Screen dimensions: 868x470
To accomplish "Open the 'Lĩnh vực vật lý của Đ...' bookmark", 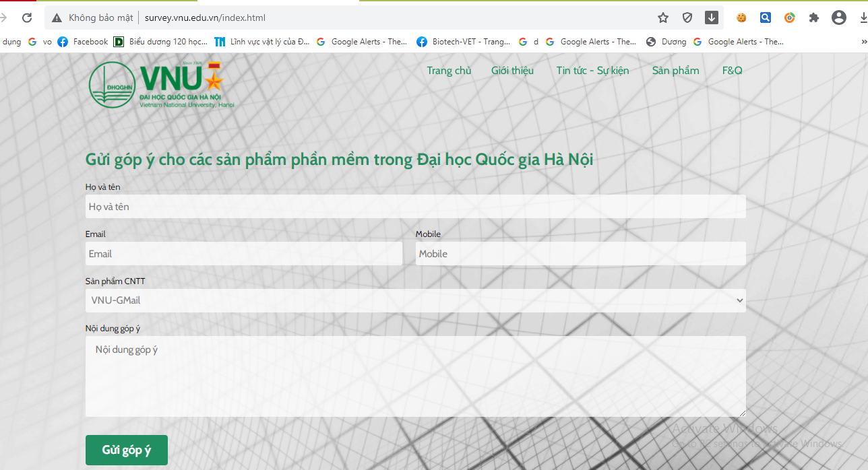I will 262,42.
